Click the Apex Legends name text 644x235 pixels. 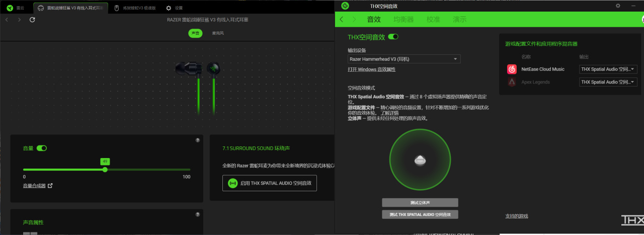click(535, 82)
